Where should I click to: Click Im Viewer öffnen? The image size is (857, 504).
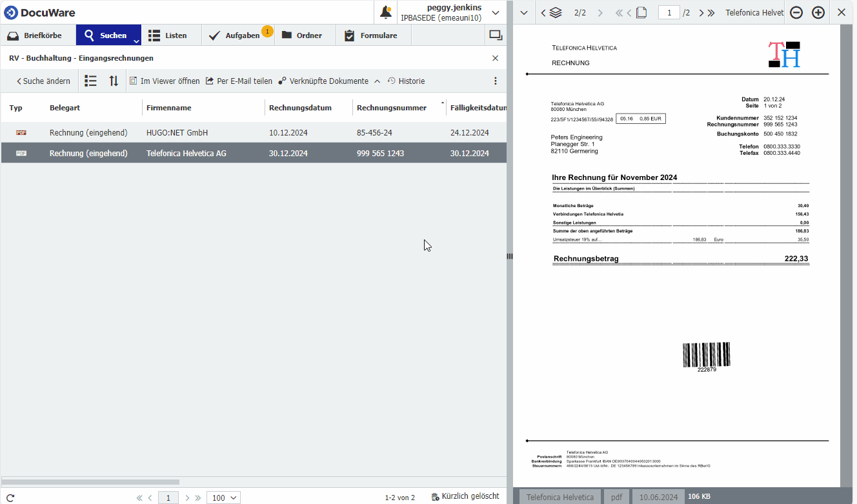point(165,81)
